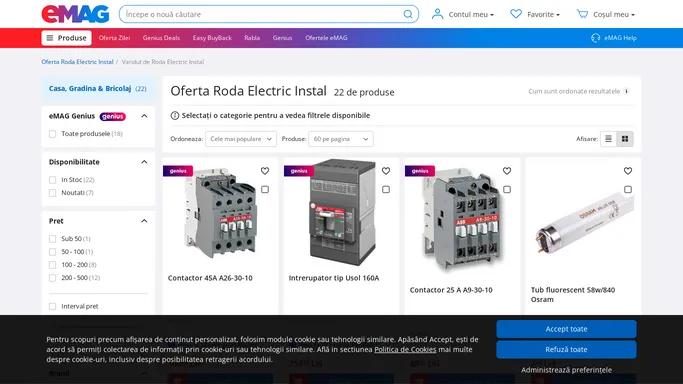Open Ofertele eMAG
Image resolution: width=683 pixels, height=384 pixels.
[326, 38]
